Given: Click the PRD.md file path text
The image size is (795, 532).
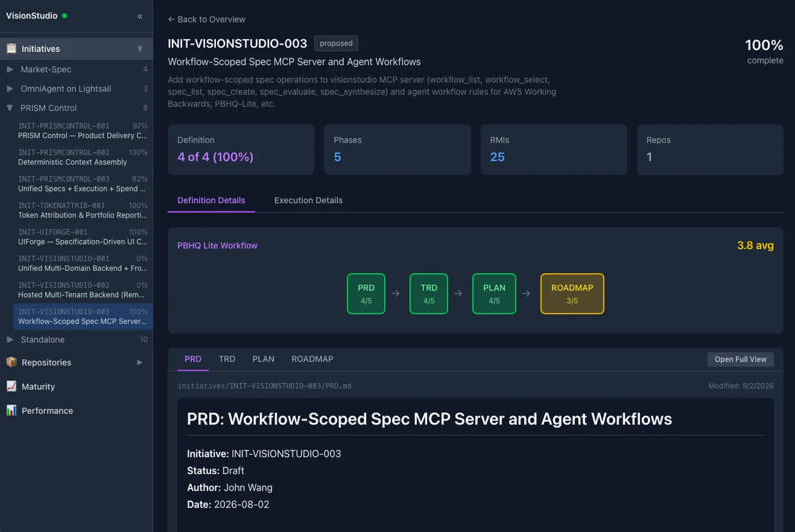Looking at the screenshot, I should pos(264,385).
